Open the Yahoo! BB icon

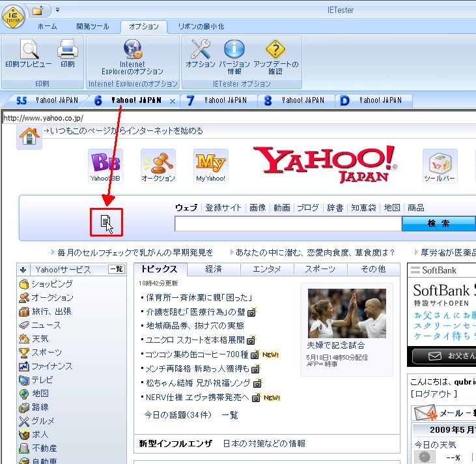(105, 166)
